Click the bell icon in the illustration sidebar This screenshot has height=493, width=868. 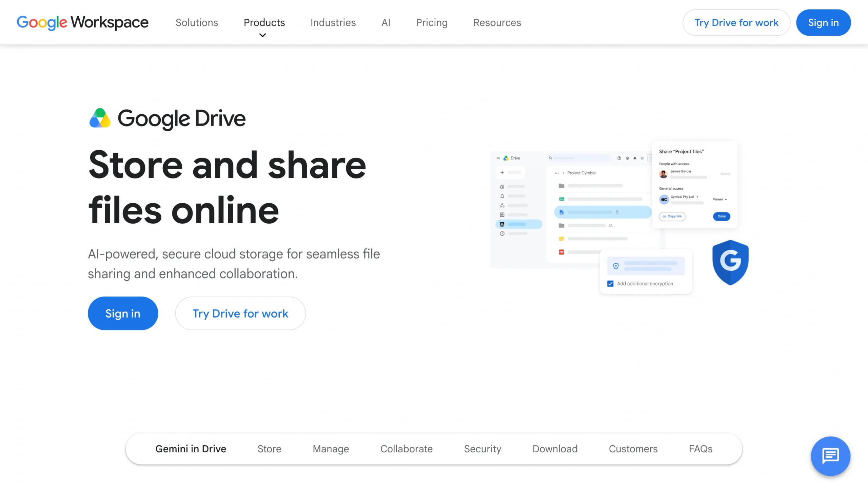tap(502, 196)
